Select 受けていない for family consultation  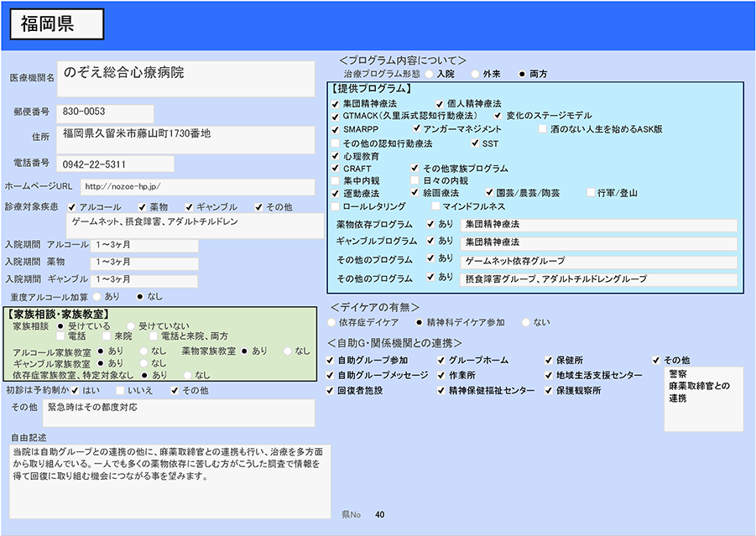tap(130, 325)
